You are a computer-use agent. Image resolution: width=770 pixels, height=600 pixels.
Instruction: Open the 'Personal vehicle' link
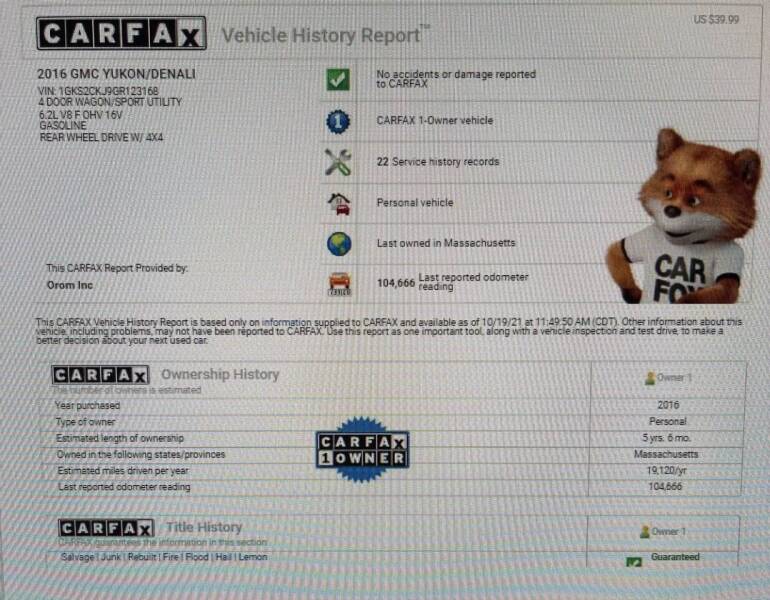click(x=414, y=202)
